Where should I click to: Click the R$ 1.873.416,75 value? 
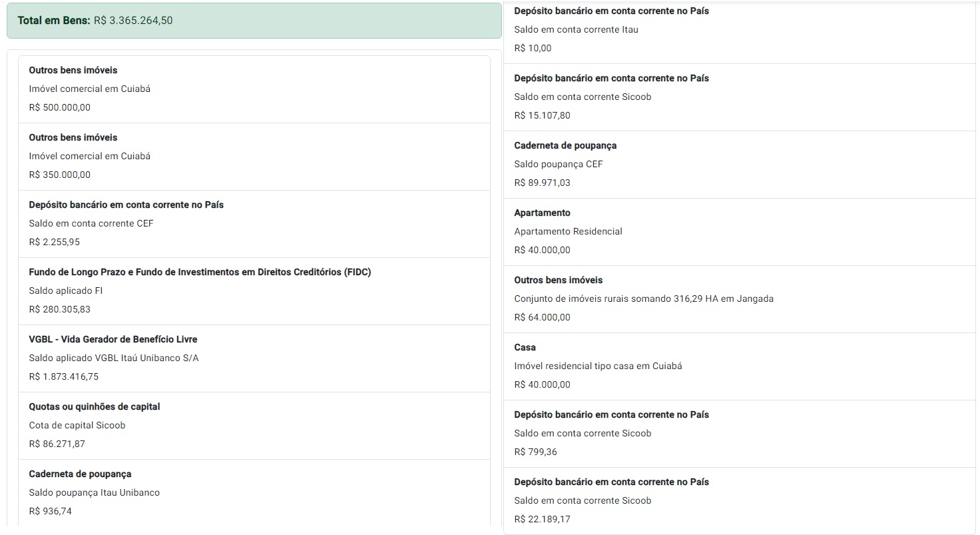64,377
